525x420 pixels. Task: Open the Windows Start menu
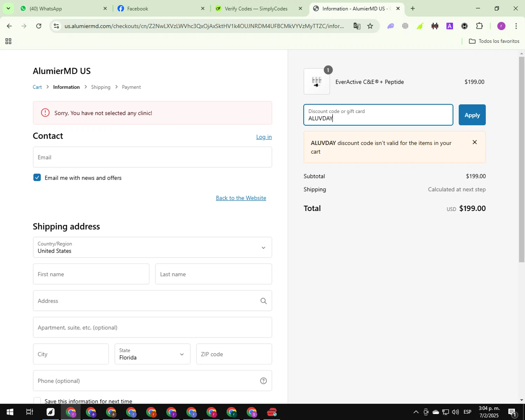pos(10,412)
